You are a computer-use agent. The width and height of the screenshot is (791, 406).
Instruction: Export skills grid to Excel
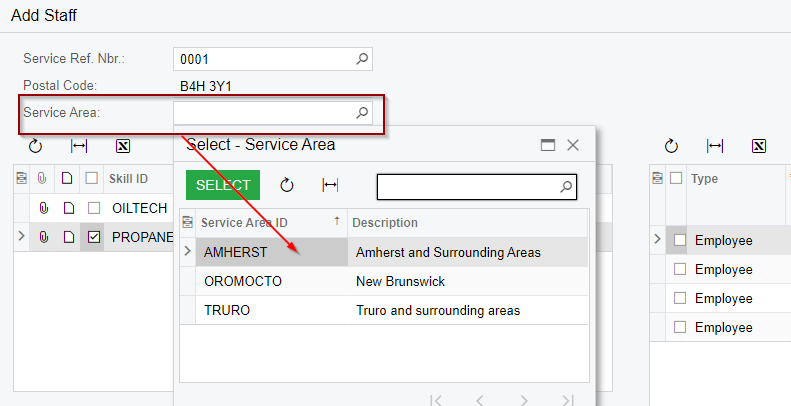tap(123, 146)
